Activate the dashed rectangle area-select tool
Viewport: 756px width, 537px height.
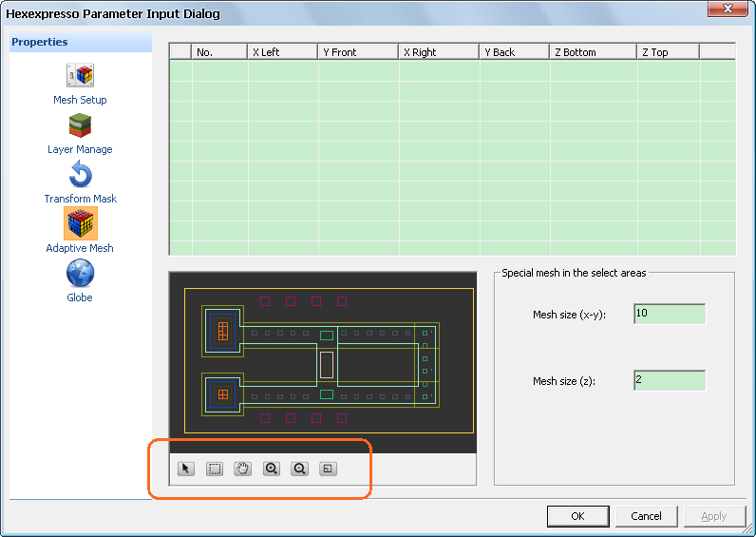215,469
